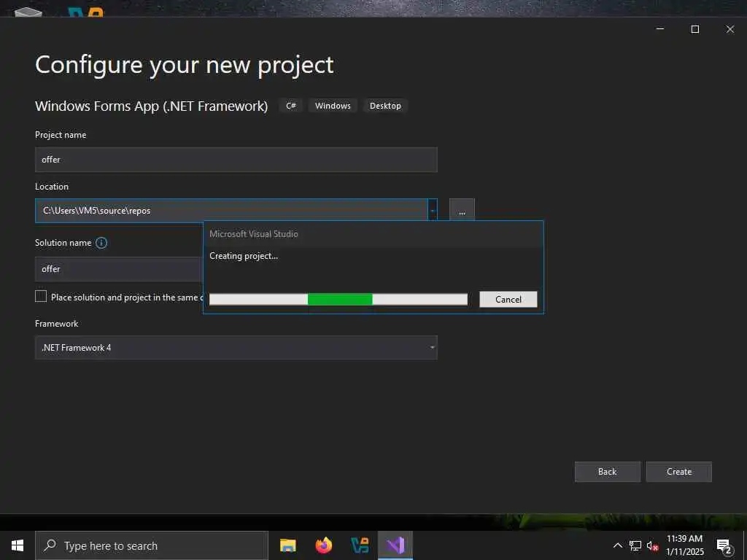Click the Microsoft Visual Studio dialog title
The width and height of the screenshot is (747, 560).
254,234
